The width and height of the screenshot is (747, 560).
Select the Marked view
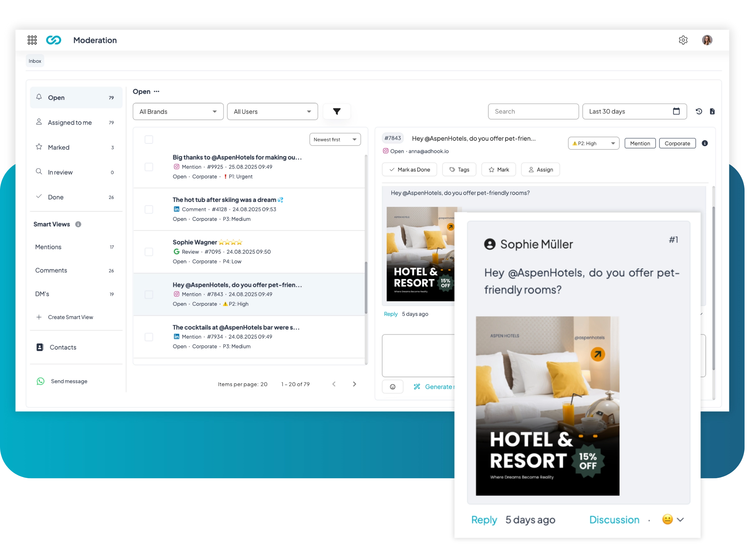tap(76, 147)
